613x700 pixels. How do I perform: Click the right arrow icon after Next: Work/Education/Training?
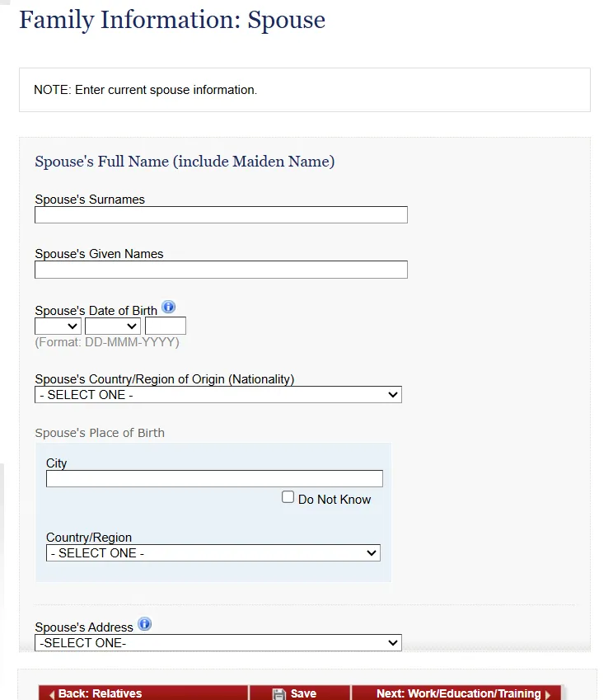point(548,694)
